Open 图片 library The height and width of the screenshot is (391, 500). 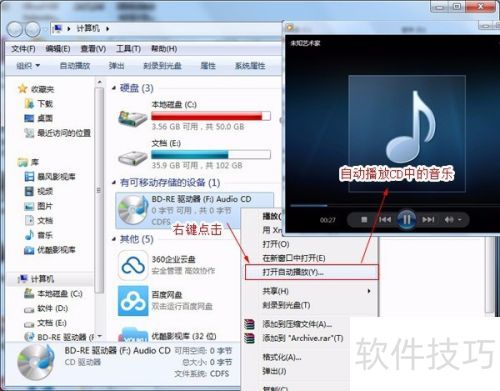[39, 206]
